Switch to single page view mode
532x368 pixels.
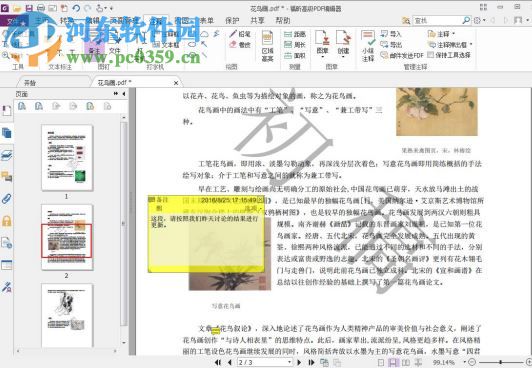pos(381,362)
